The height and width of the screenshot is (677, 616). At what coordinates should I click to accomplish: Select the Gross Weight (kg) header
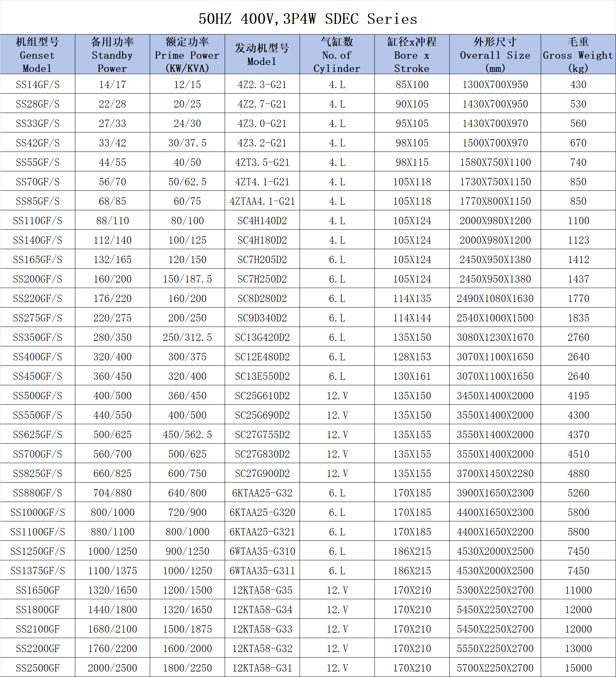pos(578,55)
